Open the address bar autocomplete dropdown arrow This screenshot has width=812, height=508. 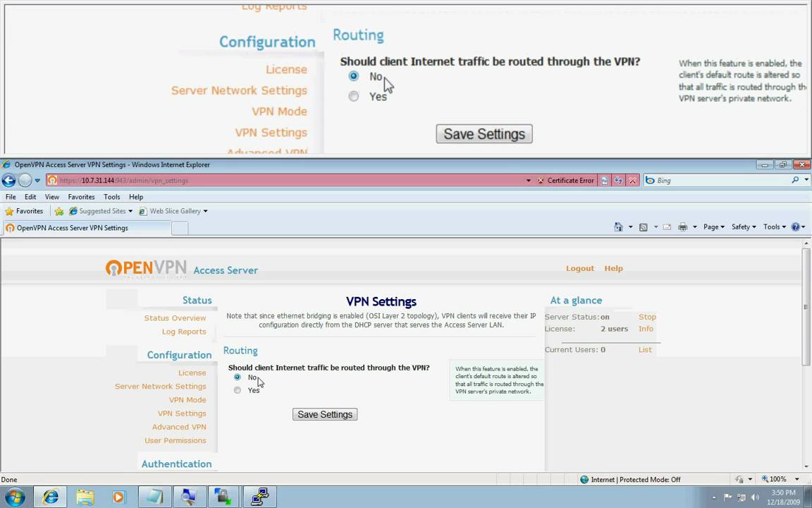[x=528, y=181]
